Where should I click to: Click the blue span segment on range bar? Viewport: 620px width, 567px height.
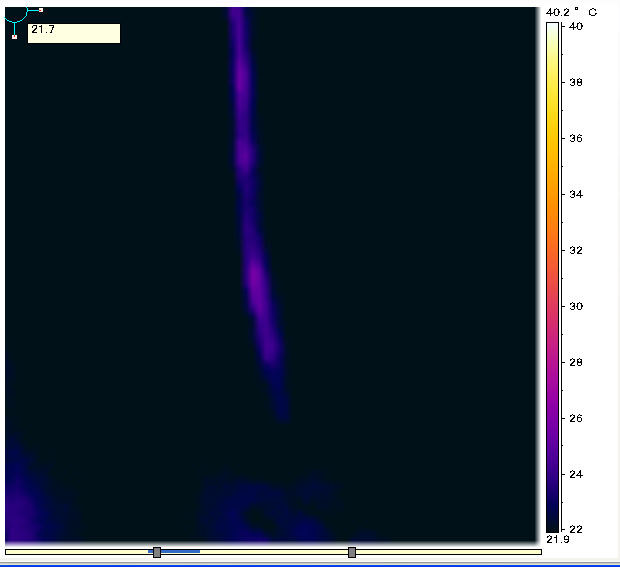tap(174, 551)
